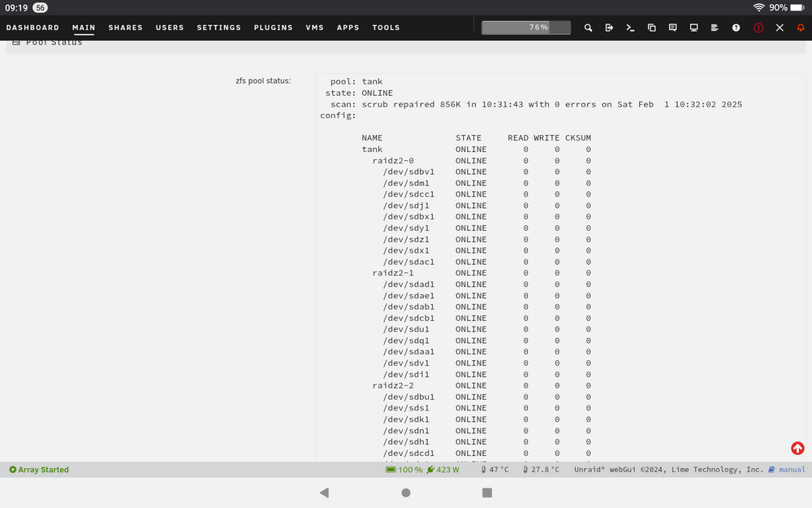This screenshot has height=508, width=812.
Task: Select the Main menu item
Action: point(84,28)
